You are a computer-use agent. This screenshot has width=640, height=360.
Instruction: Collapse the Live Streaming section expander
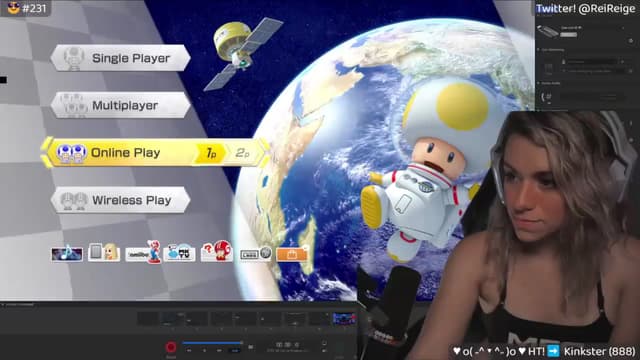tap(538, 49)
